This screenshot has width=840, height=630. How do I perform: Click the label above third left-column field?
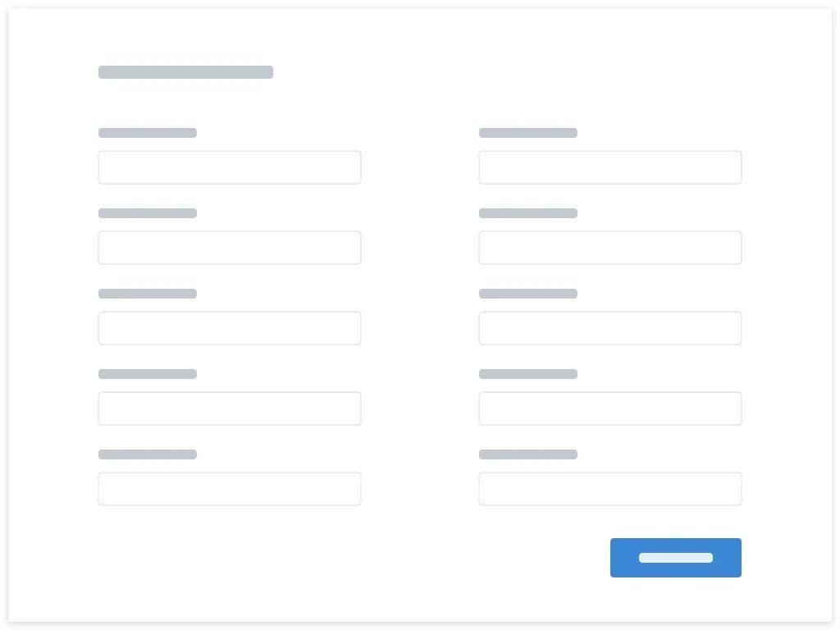tap(148, 294)
